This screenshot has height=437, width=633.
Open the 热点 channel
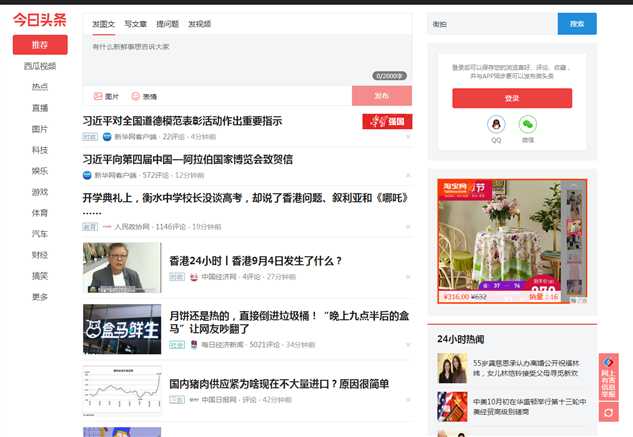(40, 87)
